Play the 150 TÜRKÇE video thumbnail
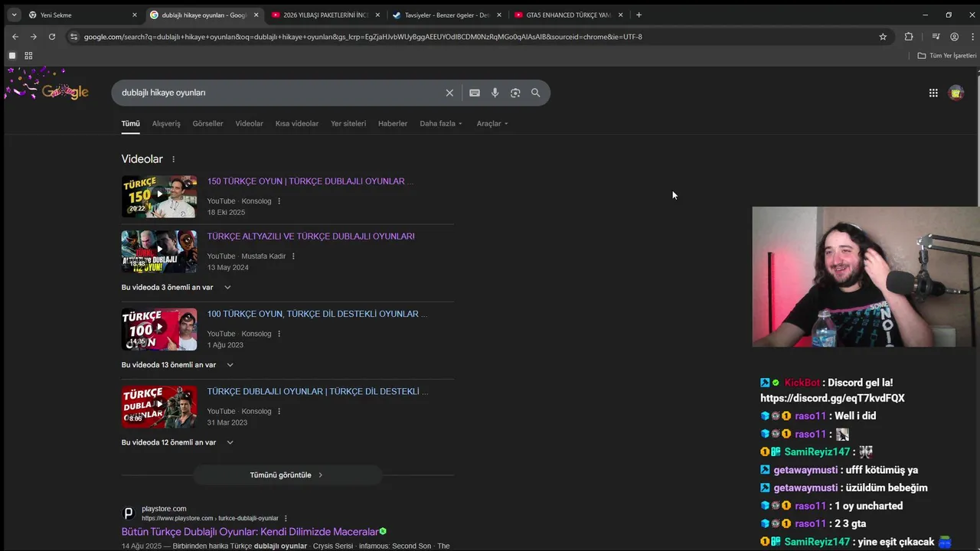 pos(159,197)
